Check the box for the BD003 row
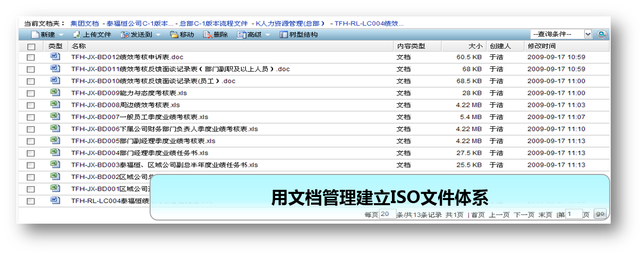The image size is (644, 257). pos(31,165)
